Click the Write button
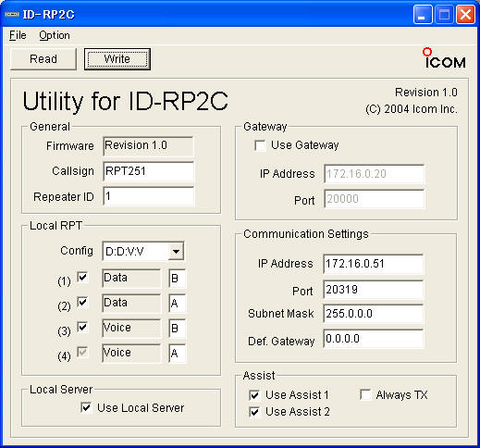The width and height of the screenshot is (480, 448). [117, 59]
